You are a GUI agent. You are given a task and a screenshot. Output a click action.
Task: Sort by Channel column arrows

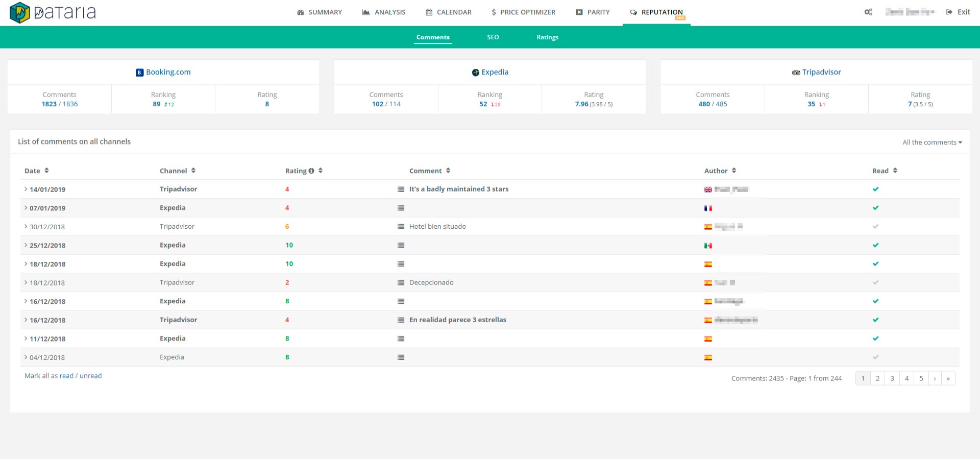coord(193,171)
